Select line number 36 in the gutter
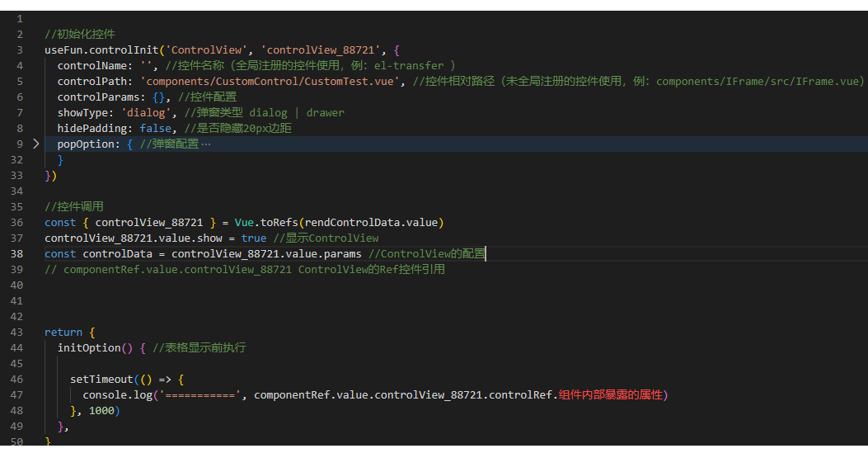 click(16, 222)
